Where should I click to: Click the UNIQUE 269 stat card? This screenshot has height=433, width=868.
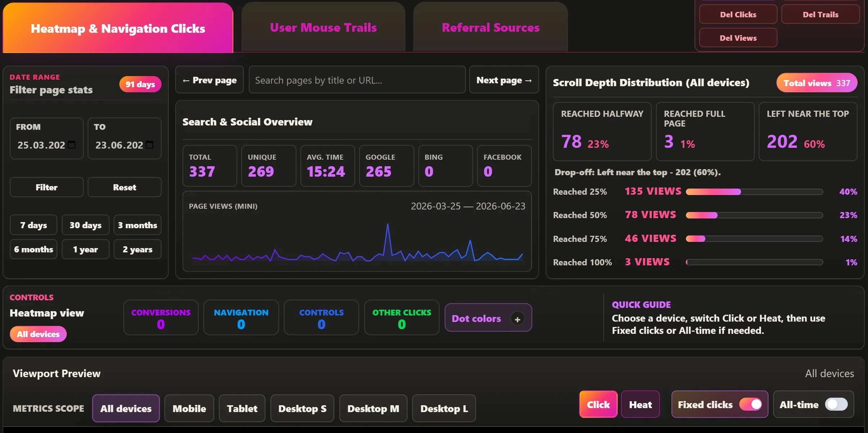click(269, 166)
